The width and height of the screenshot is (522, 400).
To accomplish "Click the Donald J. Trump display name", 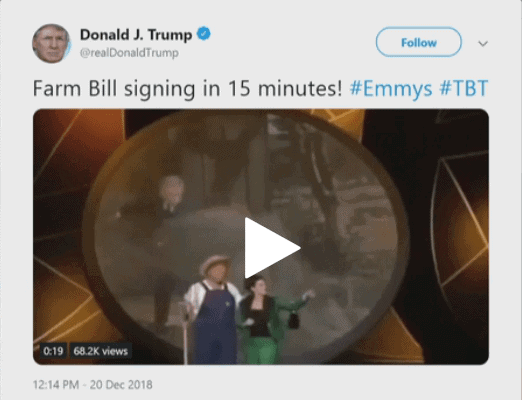I will coord(136,35).
